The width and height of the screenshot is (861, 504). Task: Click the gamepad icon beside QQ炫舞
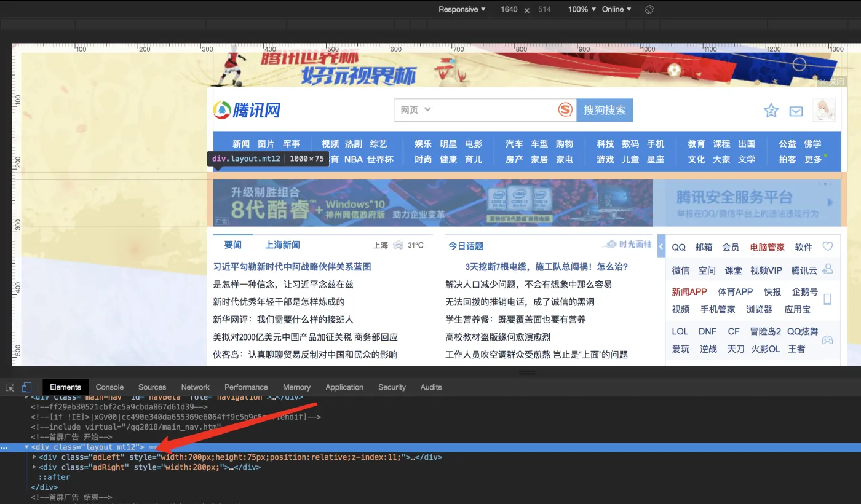point(828,340)
